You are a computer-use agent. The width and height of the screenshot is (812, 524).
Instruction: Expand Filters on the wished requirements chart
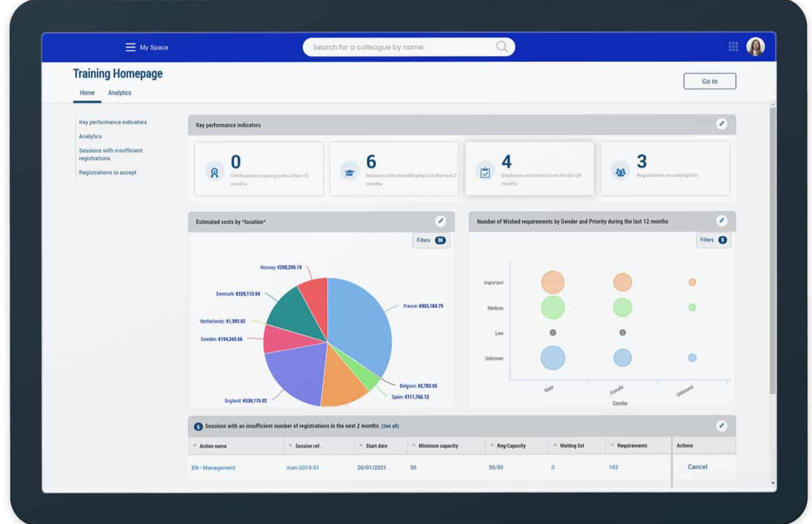[x=713, y=240]
